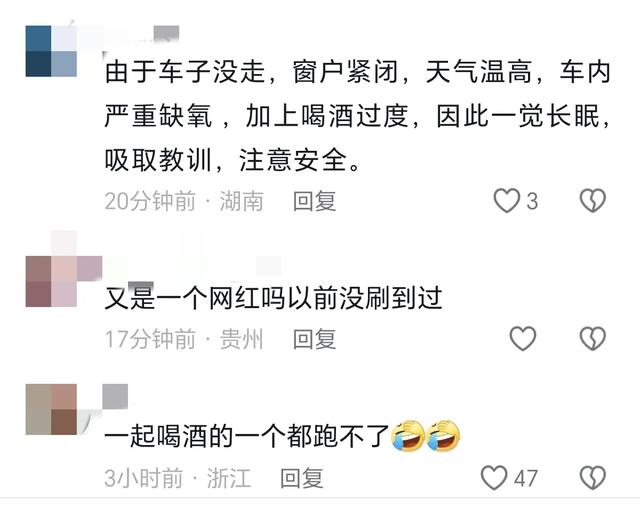Like the Guizhou comment about 网红
Screen dimensions: 640x508
522,339
